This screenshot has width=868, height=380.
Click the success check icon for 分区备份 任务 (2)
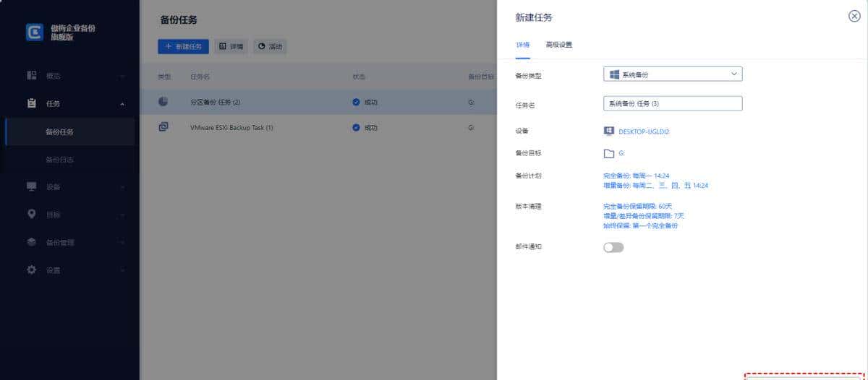click(356, 102)
